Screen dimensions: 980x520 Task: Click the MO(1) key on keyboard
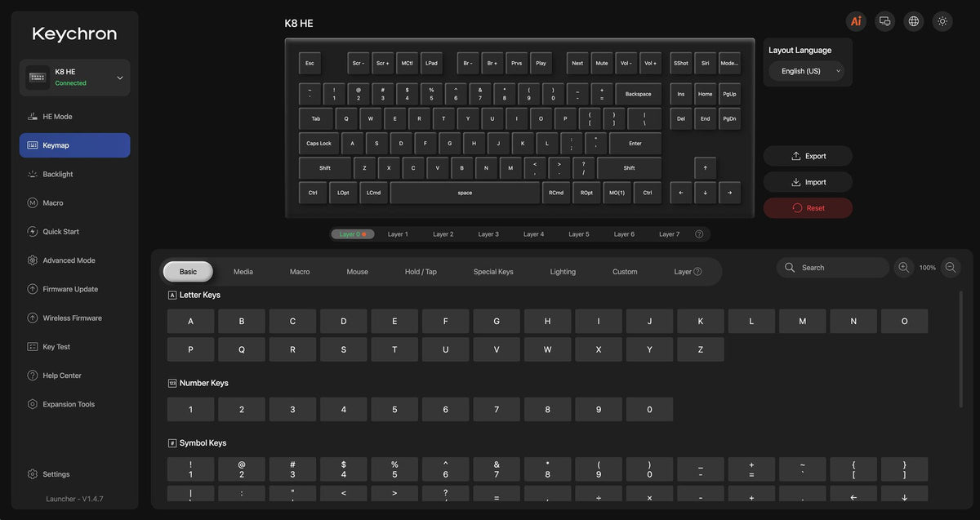tap(616, 193)
